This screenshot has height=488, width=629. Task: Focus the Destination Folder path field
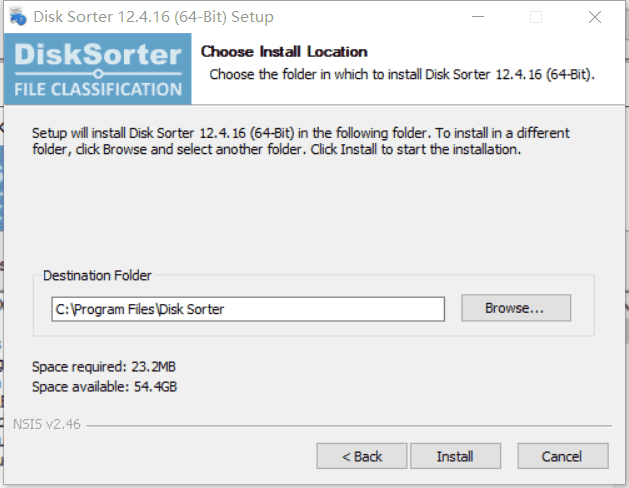[248, 309]
